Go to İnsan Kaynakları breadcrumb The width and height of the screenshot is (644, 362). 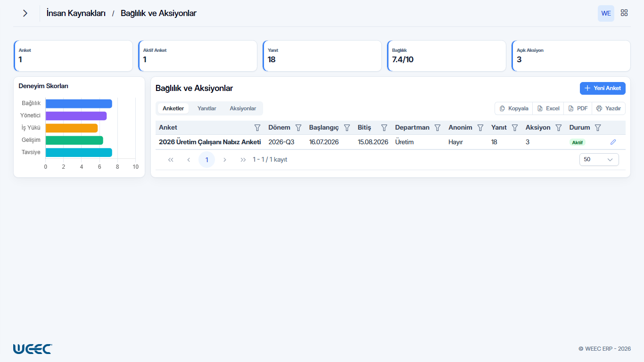76,13
